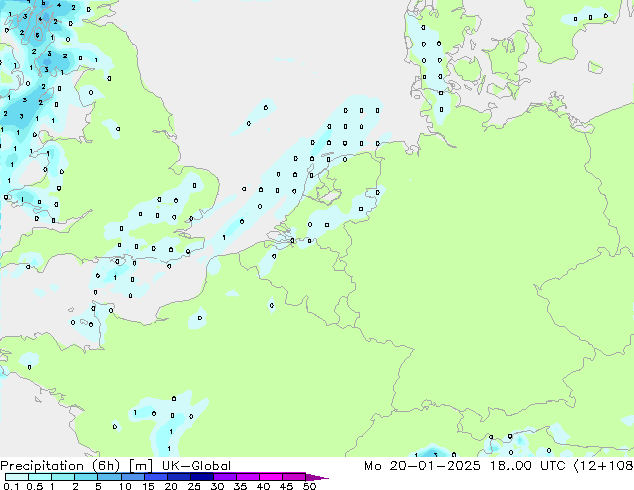Image resolution: width=634 pixels, height=490 pixels.
Task: Click the '35' legend value
Action: (x=240, y=486)
